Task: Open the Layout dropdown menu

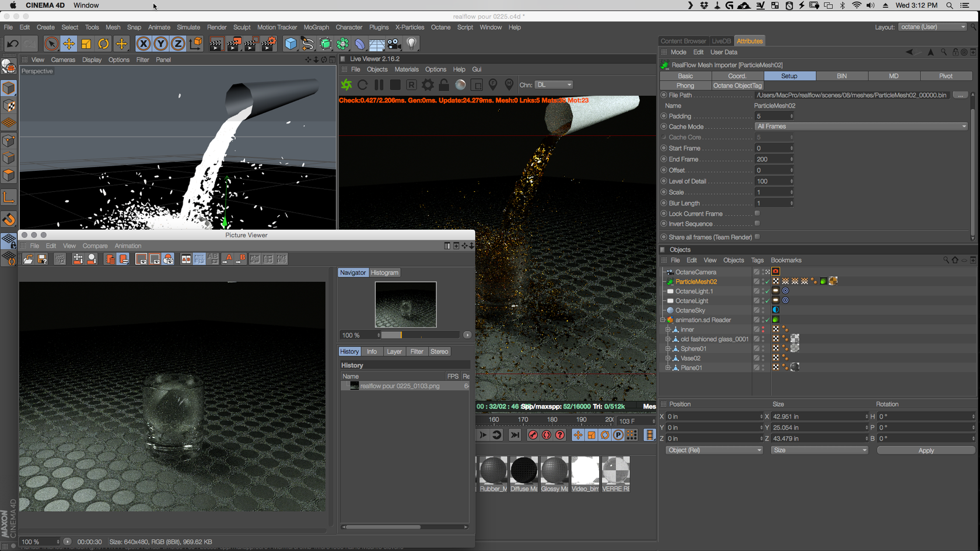Action: (x=932, y=27)
